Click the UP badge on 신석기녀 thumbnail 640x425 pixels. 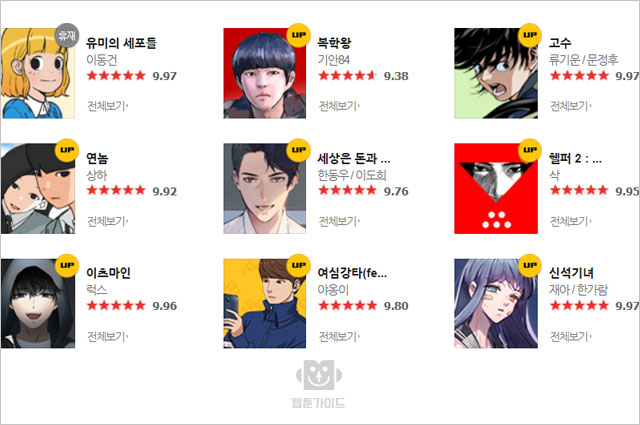click(x=530, y=265)
